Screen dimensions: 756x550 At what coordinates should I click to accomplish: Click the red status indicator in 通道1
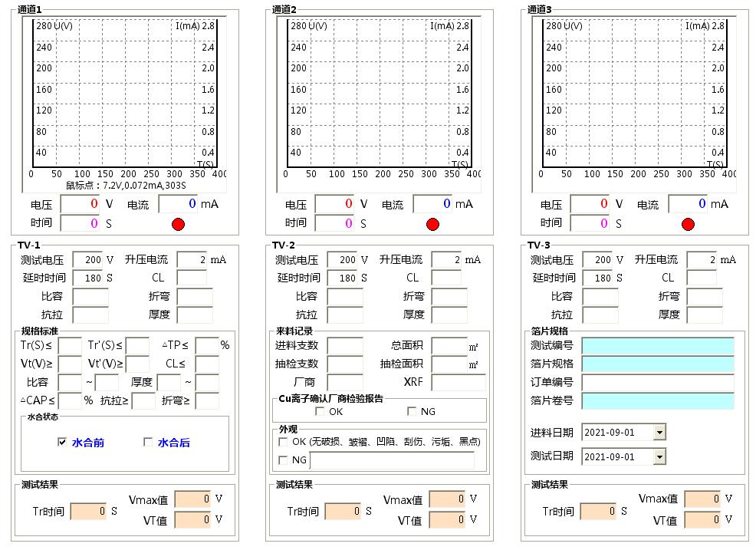coord(178,224)
